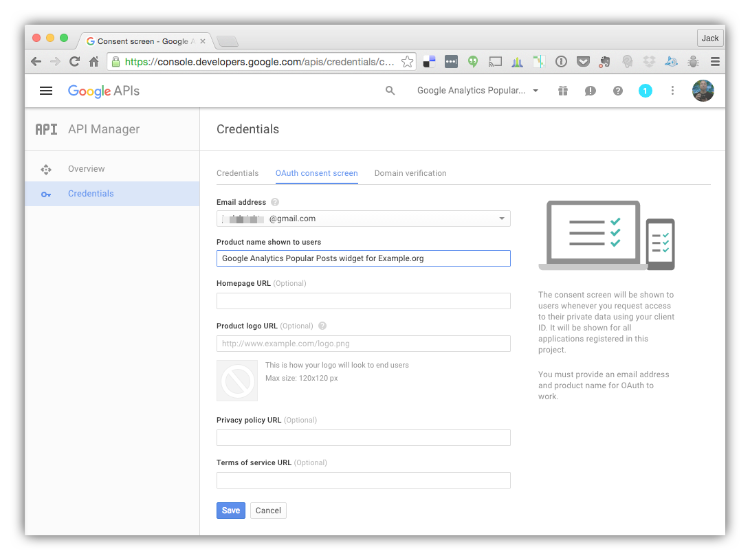This screenshot has height=560, width=750.
Task: Click the Privacy policy URL field
Action: coord(364,438)
